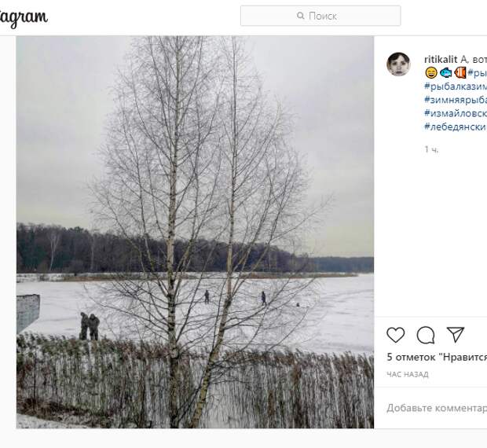
Task: Click the grinning face emoji in the caption
Action: (430, 72)
